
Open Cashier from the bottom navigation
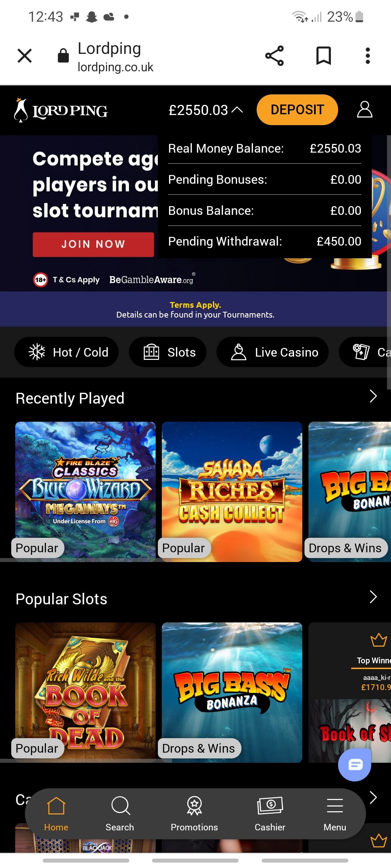pos(270,813)
